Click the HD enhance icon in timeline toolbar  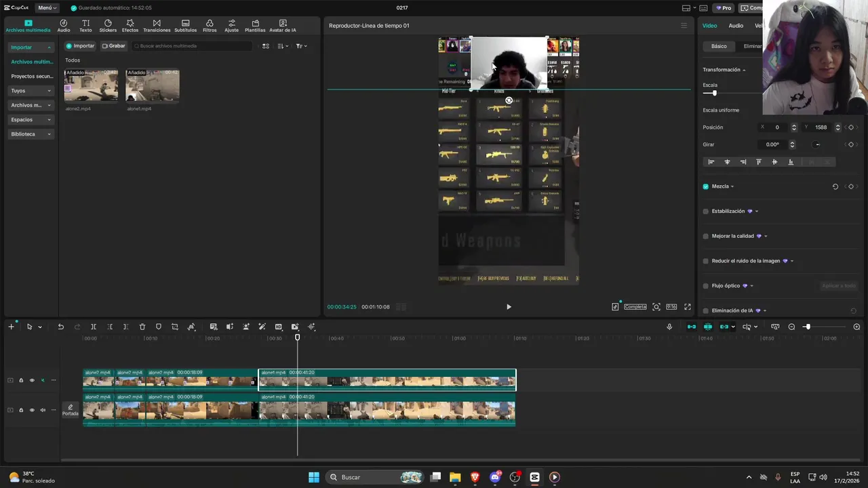click(x=279, y=327)
